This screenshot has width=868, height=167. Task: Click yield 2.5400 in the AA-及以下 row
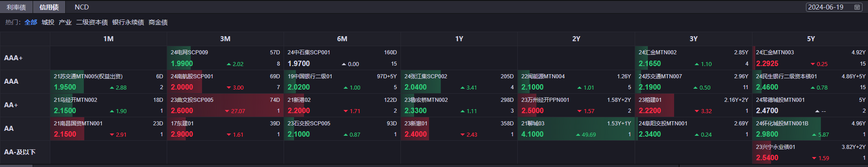tap(767, 158)
